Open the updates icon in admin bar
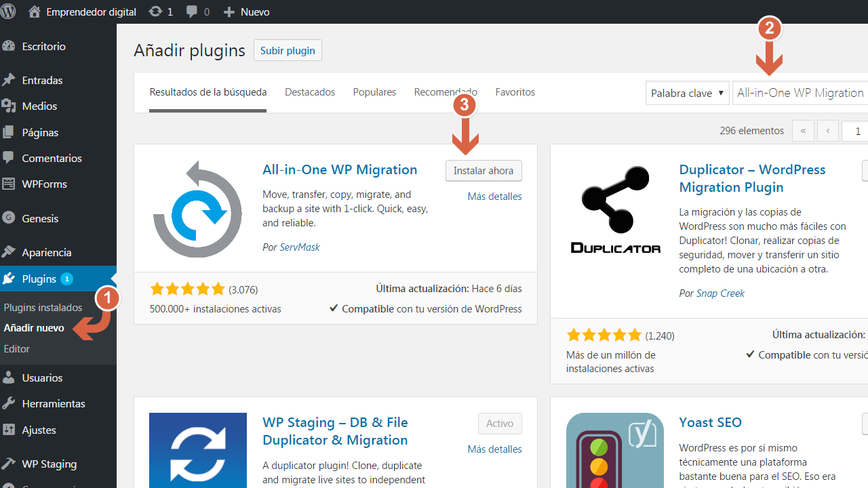This screenshot has height=488, width=868. point(155,12)
